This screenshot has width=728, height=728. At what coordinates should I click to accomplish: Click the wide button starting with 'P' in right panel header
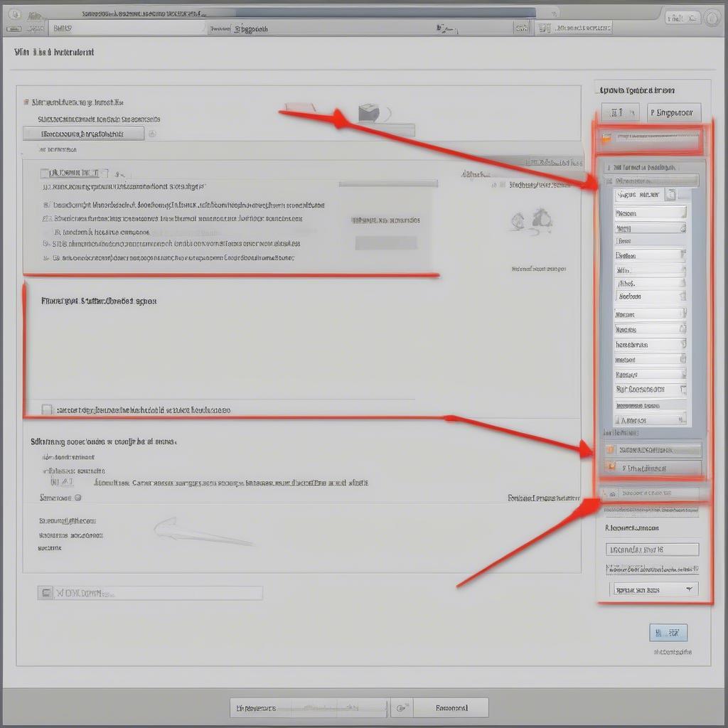(x=674, y=112)
